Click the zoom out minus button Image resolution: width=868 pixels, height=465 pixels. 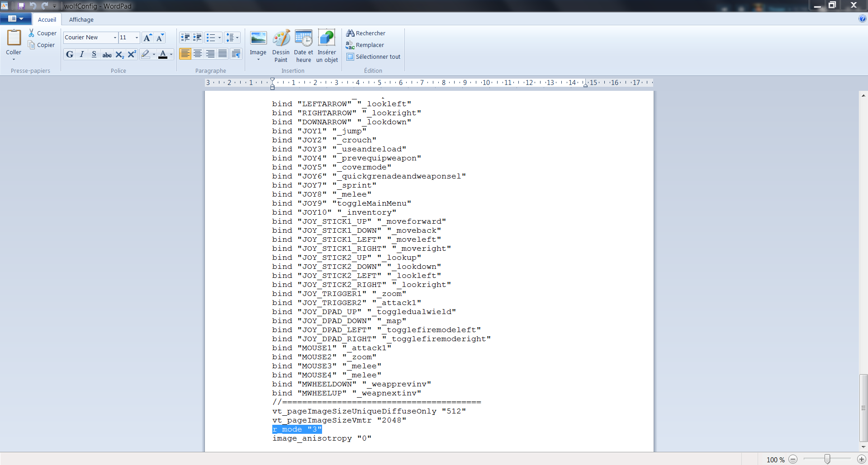click(x=793, y=459)
